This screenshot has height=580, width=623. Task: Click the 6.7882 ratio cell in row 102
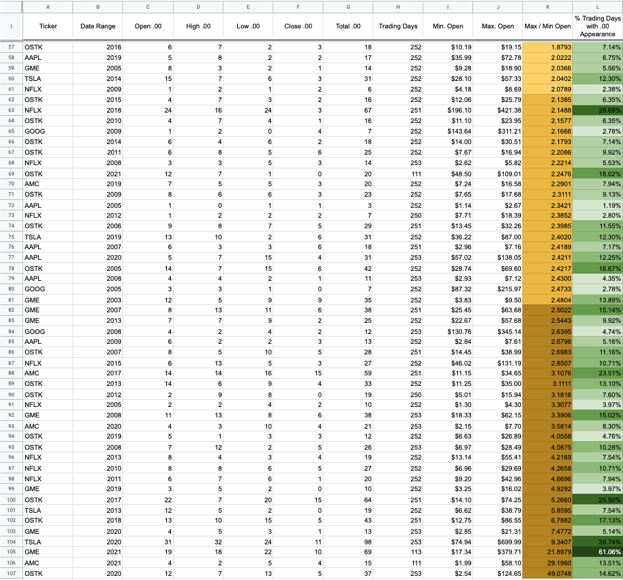548,521
